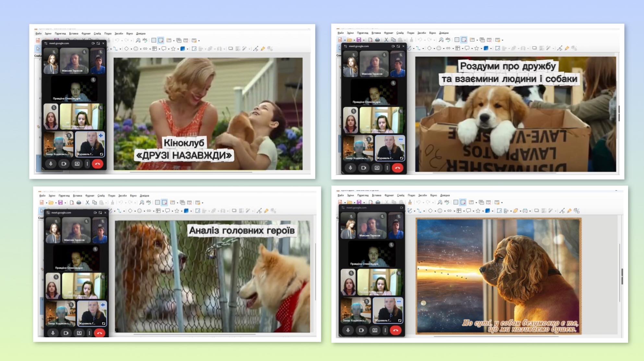Select Максим Тарасов video tile in bottom-left
644x361 pixels.
point(76,230)
